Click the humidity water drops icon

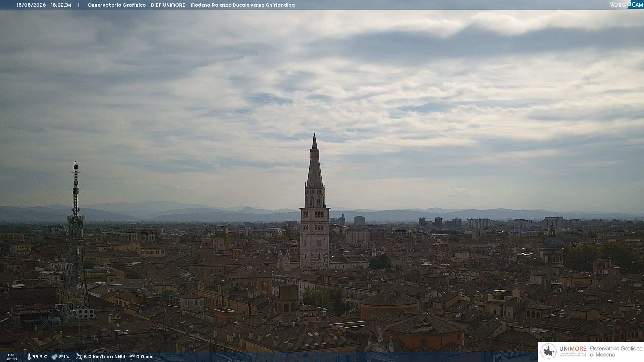(x=55, y=357)
